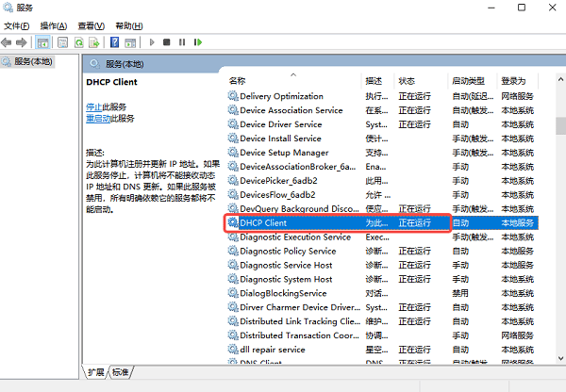Viewport: 566px width, 392px height.
Task: Click the Export List toolbar icon
Action: pyautogui.click(x=94, y=42)
